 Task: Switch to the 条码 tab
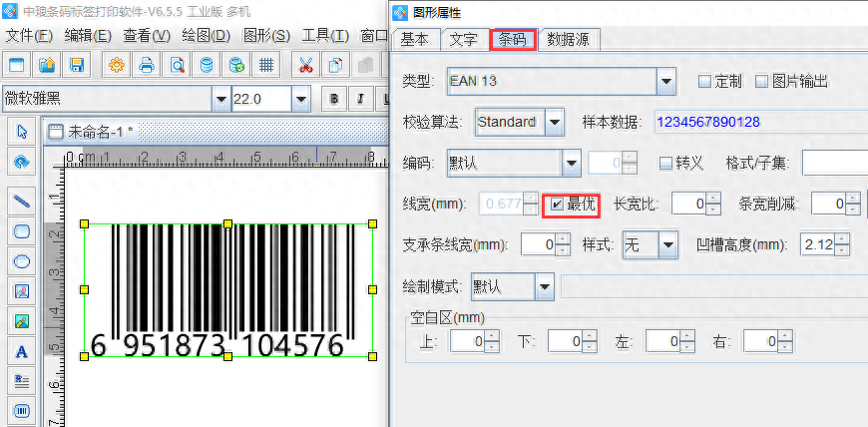[513, 39]
